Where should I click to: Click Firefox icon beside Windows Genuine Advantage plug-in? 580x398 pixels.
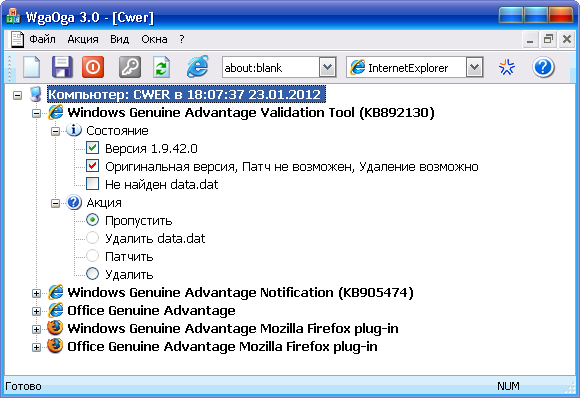(55, 328)
